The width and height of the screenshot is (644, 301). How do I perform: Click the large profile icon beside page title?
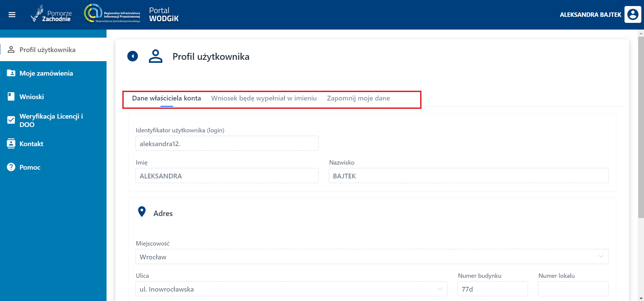click(x=156, y=56)
